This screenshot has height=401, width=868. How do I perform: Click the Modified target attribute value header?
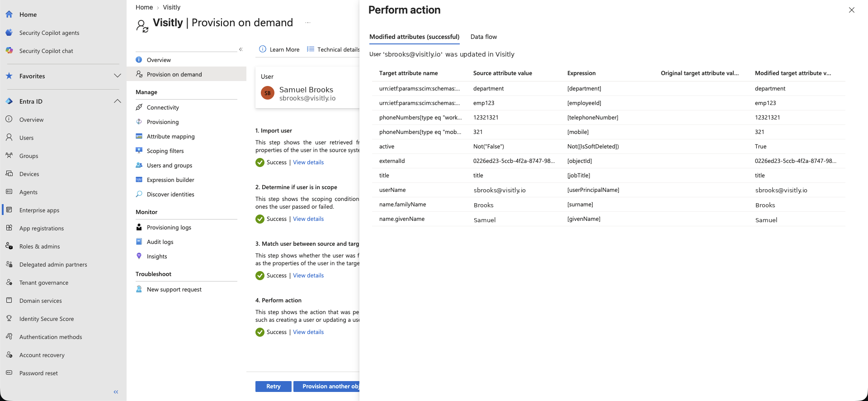793,73
